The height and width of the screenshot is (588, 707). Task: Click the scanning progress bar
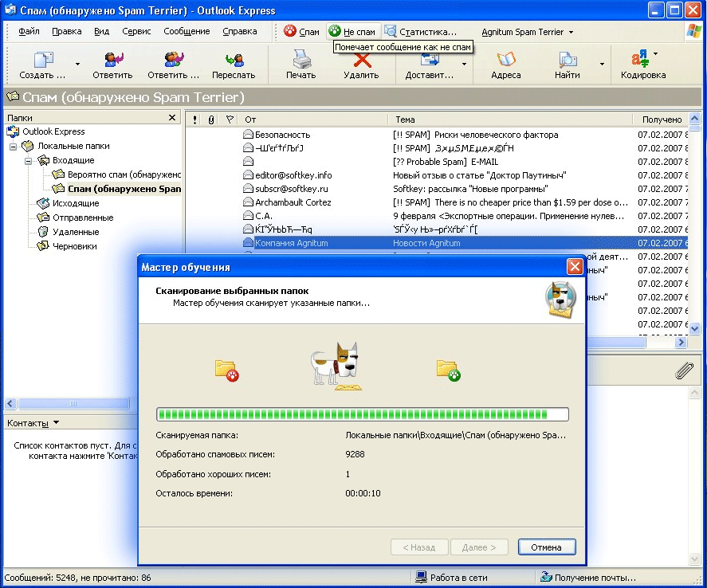[363, 414]
